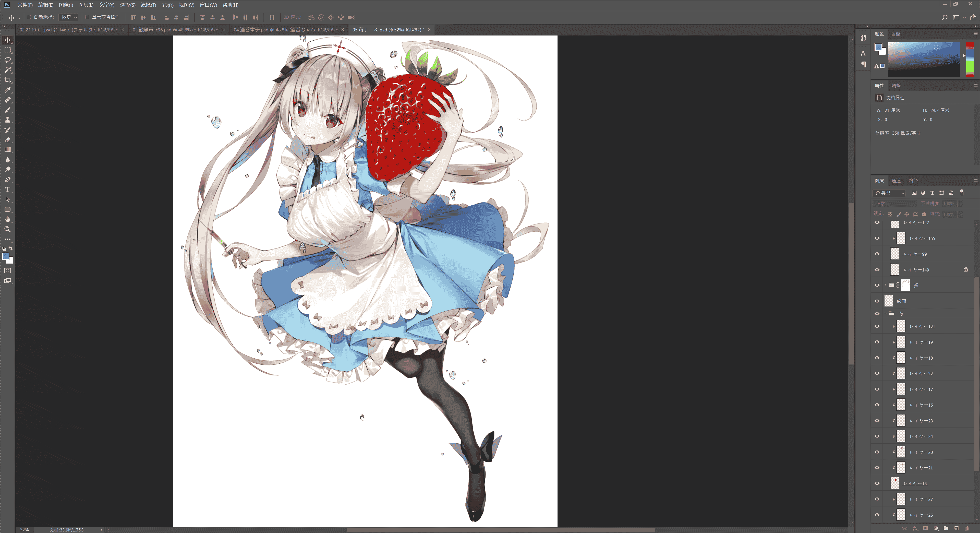The image size is (980, 533).
Task: Open the blend mode 正常 dropdown
Action: (895, 204)
